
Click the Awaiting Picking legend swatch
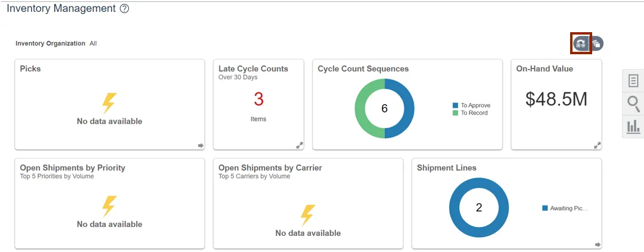click(545, 208)
